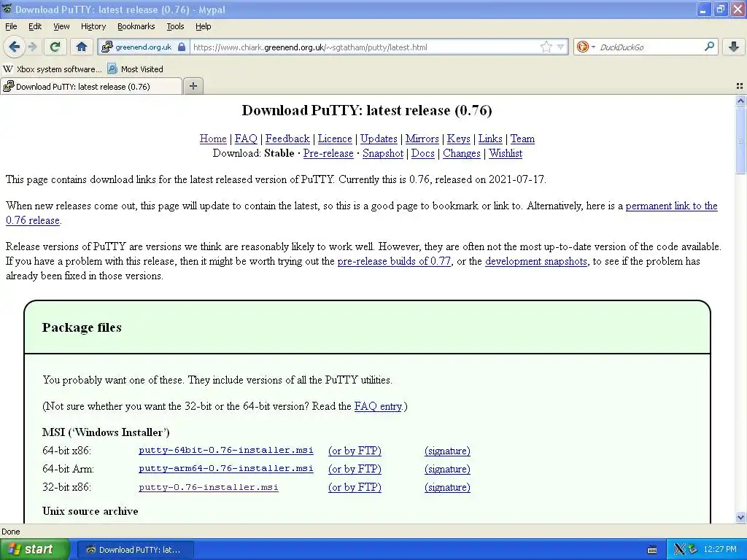This screenshot has height=560, width=747.
Task: Open signature link for 64-bit x86
Action: [x=447, y=451]
